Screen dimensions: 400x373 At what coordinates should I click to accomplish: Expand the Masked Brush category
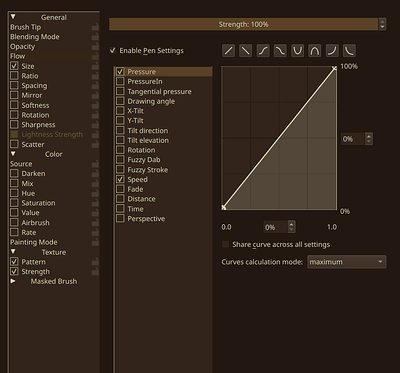(13, 281)
